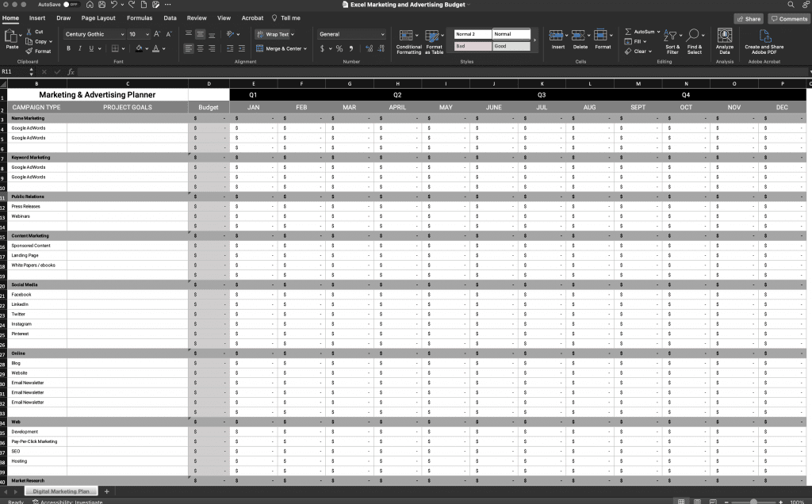Image resolution: width=812 pixels, height=504 pixels.
Task: Click Create and Share Adobe PDF
Action: point(764,41)
